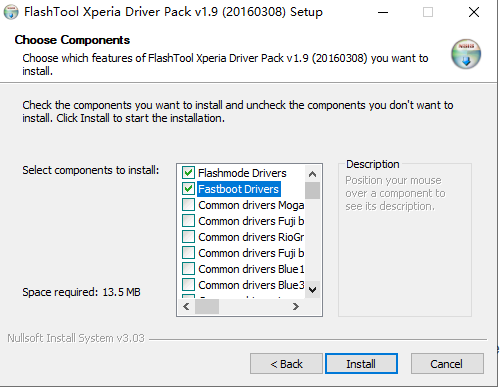Viewport: 504px width, 390px height.
Task: Click the vertical scrollbar thumb in component list
Action: click(x=312, y=190)
